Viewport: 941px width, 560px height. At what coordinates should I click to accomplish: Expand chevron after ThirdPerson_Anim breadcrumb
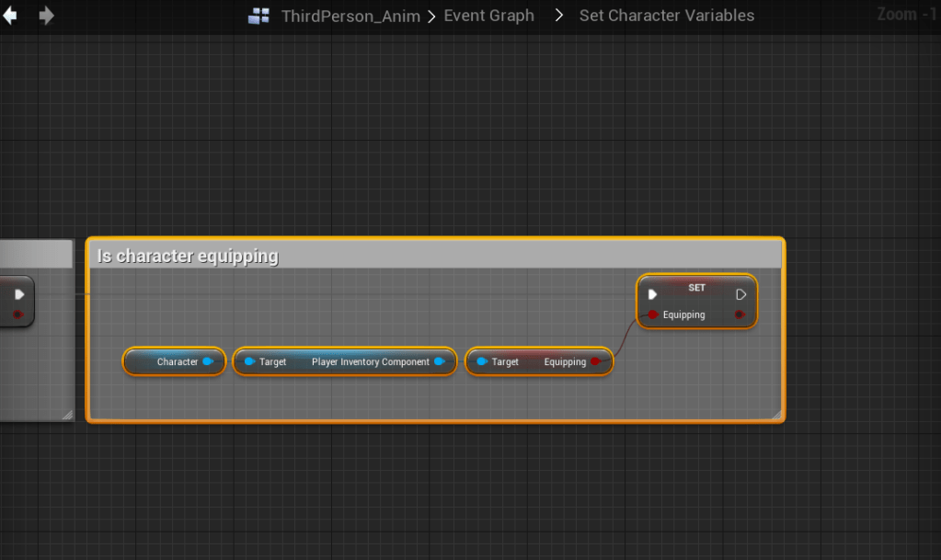[431, 16]
